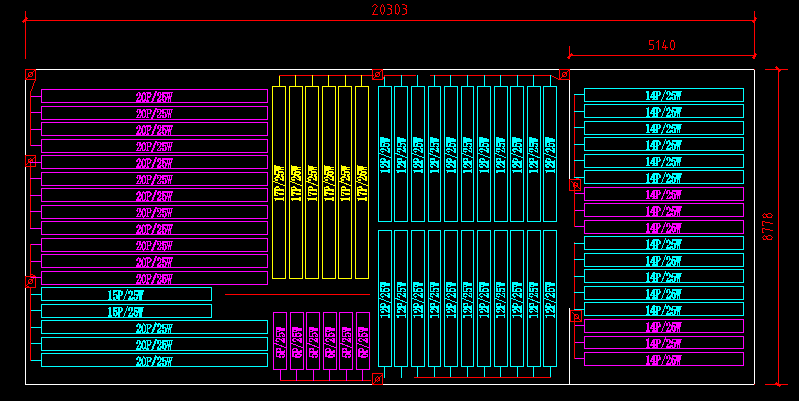The height and width of the screenshot is (401, 799).
Task: Select the junction symbol at bottom center of drawing
Action: (x=377, y=379)
